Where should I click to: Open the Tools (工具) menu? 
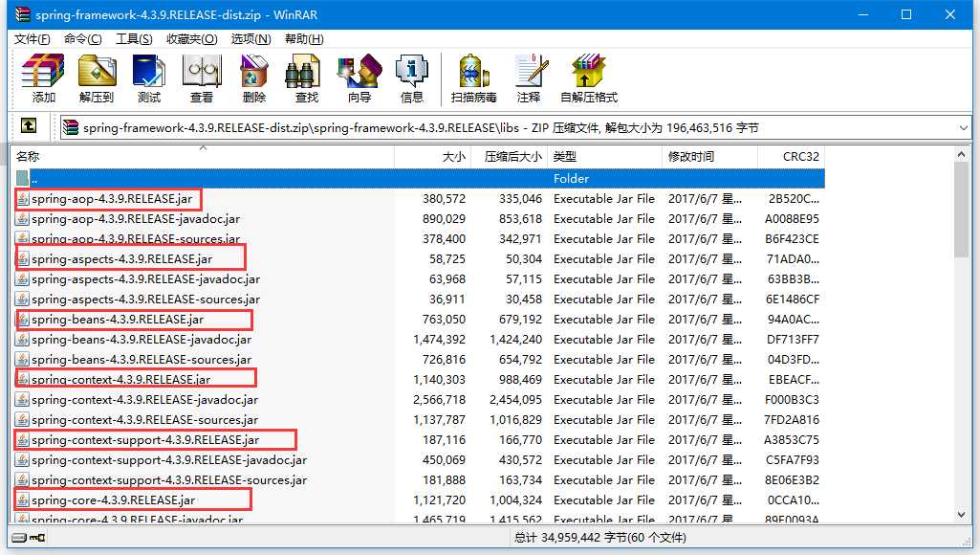pos(134,39)
